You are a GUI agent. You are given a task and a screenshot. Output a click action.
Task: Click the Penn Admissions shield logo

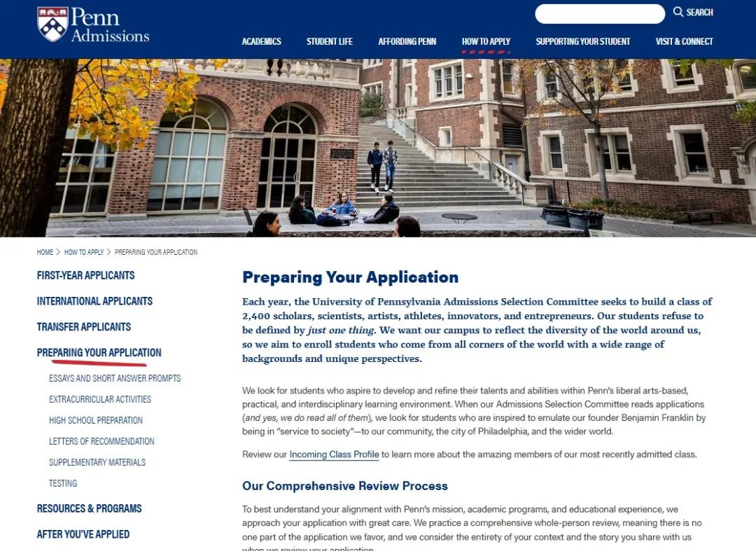tap(52, 24)
